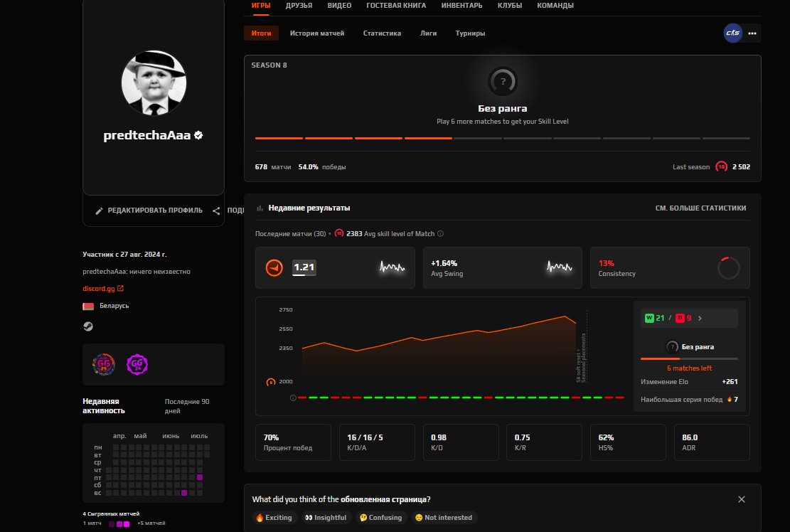Switch to the Лиги sub-tab

click(x=428, y=33)
